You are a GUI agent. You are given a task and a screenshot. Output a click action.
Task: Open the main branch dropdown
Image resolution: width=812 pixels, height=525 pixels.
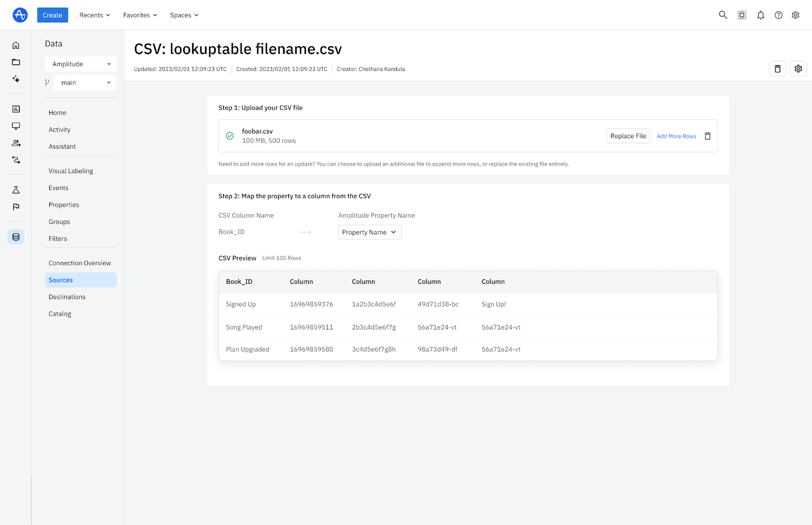(x=85, y=82)
